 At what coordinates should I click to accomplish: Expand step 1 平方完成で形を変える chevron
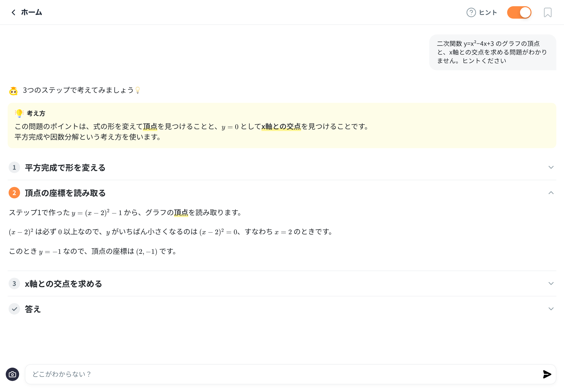pos(551,167)
